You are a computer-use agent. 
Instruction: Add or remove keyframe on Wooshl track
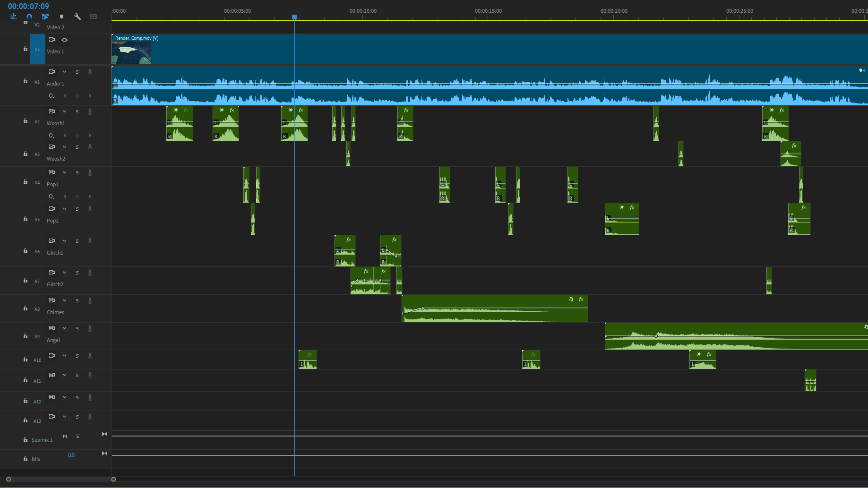point(77,136)
